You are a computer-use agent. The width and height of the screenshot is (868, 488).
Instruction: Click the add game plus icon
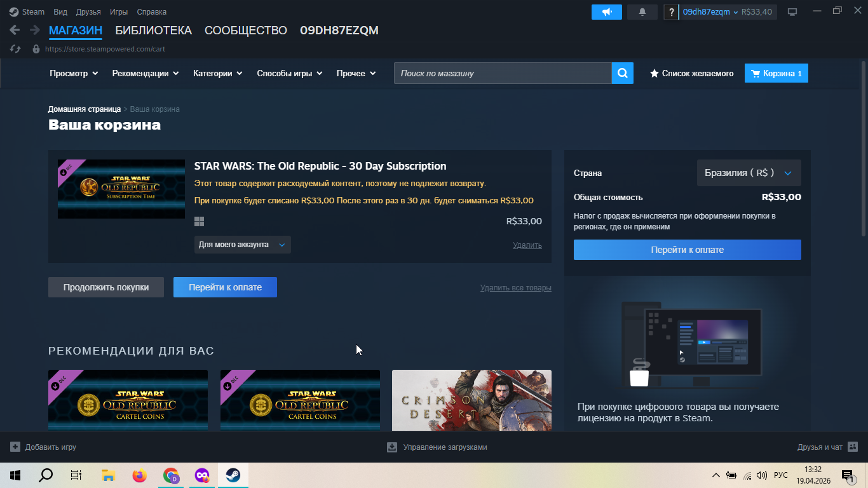tap(15, 447)
